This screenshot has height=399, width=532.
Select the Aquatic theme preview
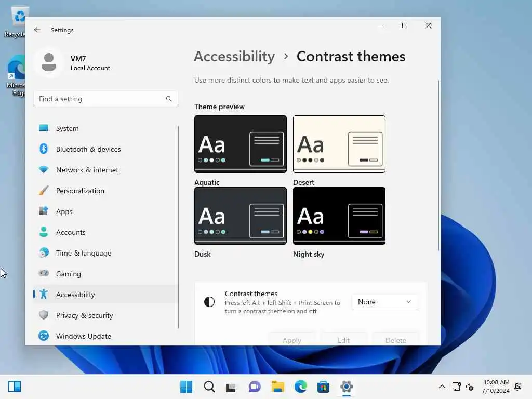pos(240,144)
